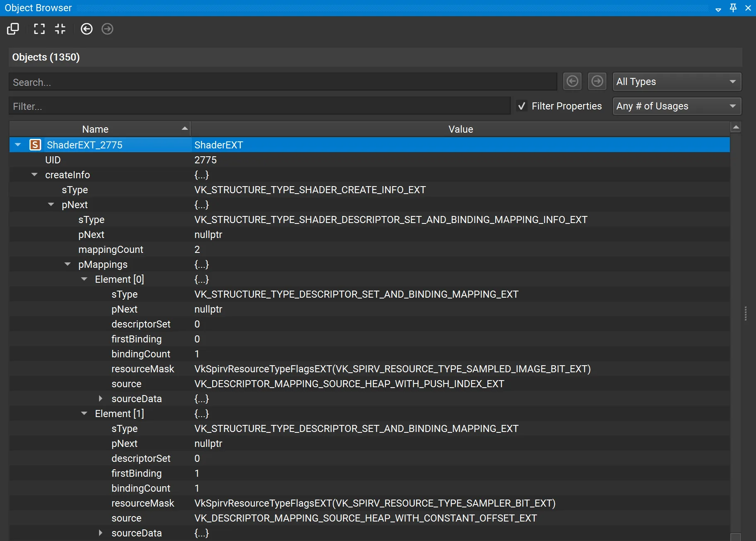Click the UID value 2775
Image resolution: width=756 pixels, height=541 pixels.
(x=206, y=160)
